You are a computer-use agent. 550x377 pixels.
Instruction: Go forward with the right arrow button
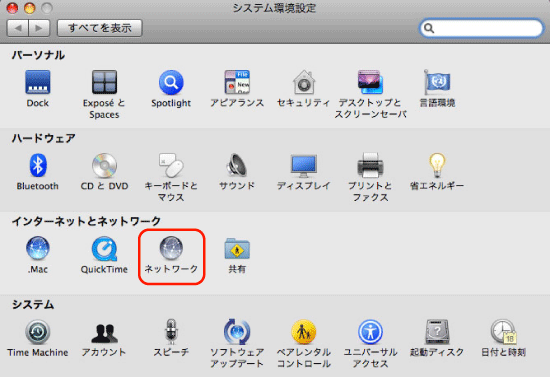click(39, 28)
